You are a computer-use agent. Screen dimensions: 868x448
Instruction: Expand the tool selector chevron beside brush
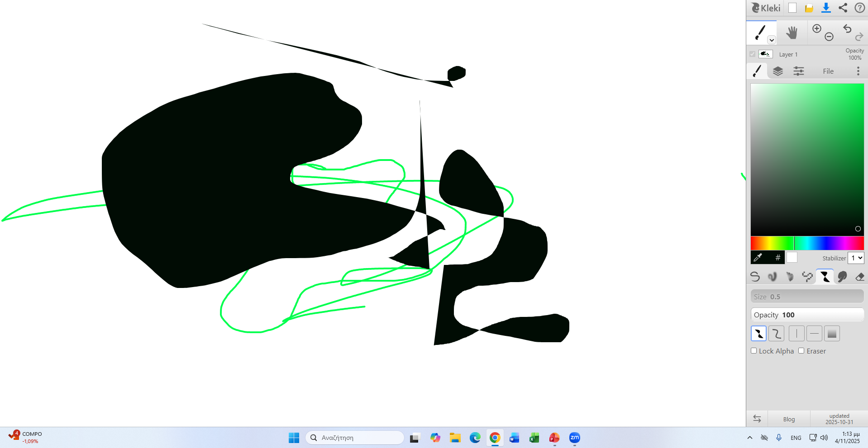(x=772, y=40)
